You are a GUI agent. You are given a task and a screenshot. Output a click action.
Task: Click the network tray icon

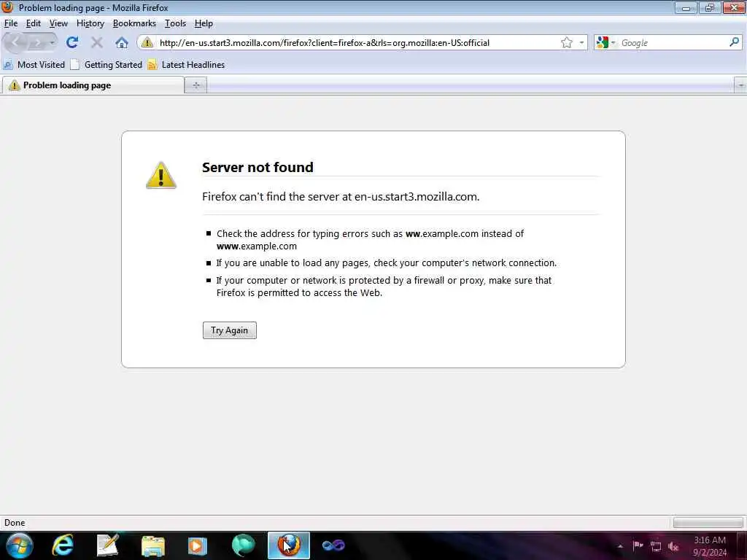click(x=656, y=547)
